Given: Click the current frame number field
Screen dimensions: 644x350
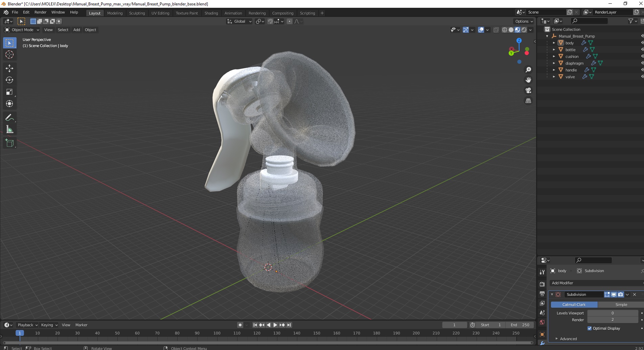Looking at the screenshot, I should click(x=454, y=325).
